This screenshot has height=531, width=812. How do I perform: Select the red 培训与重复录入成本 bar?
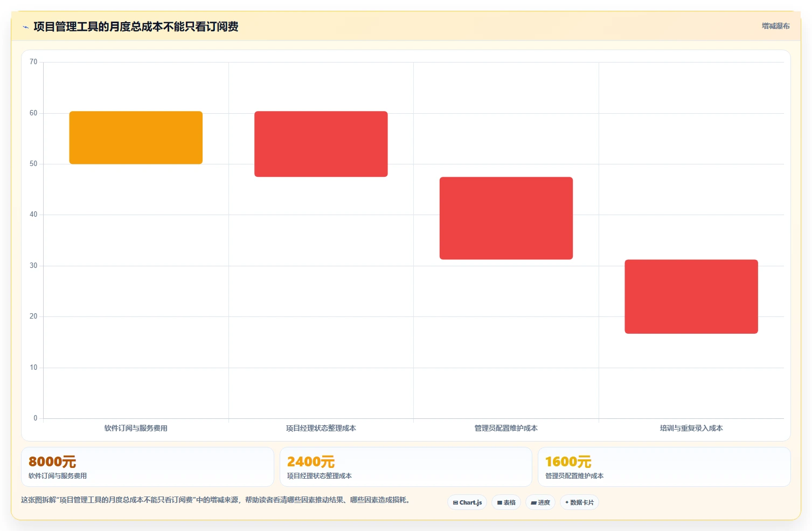(x=691, y=296)
